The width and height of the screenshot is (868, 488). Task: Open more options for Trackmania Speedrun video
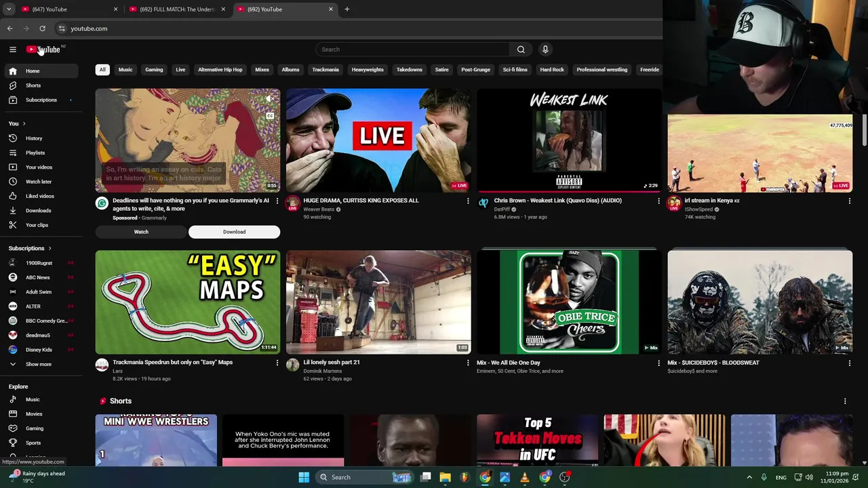tap(277, 363)
